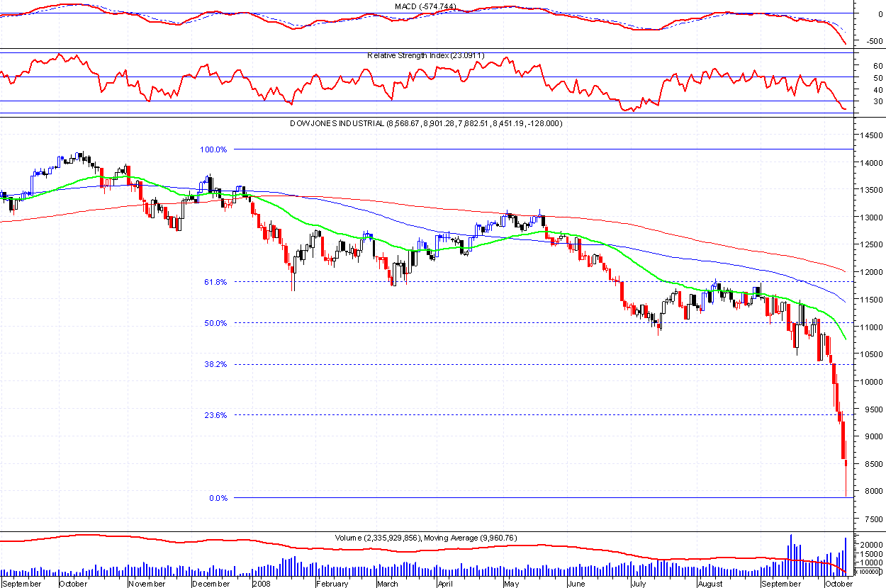Click the 23.6% Fibonacci retracement label
The height and width of the screenshot is (588, 886).
coord(215,415)
